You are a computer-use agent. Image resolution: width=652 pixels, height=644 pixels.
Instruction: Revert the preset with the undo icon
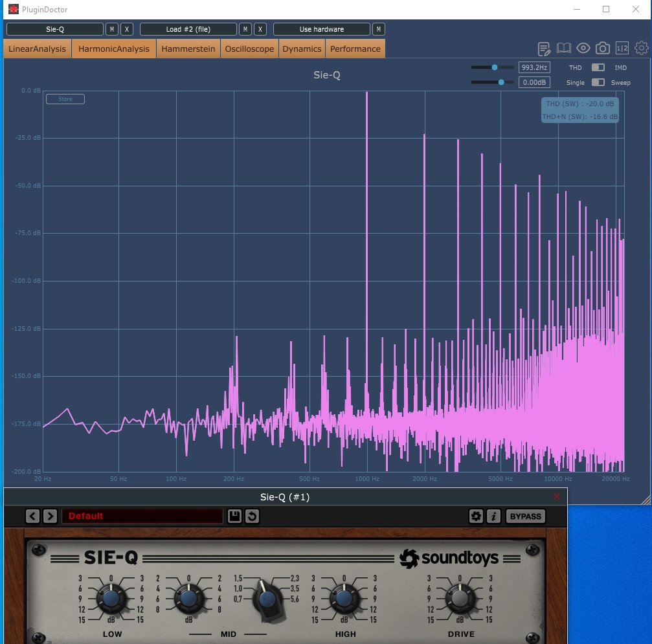point(253,516)
